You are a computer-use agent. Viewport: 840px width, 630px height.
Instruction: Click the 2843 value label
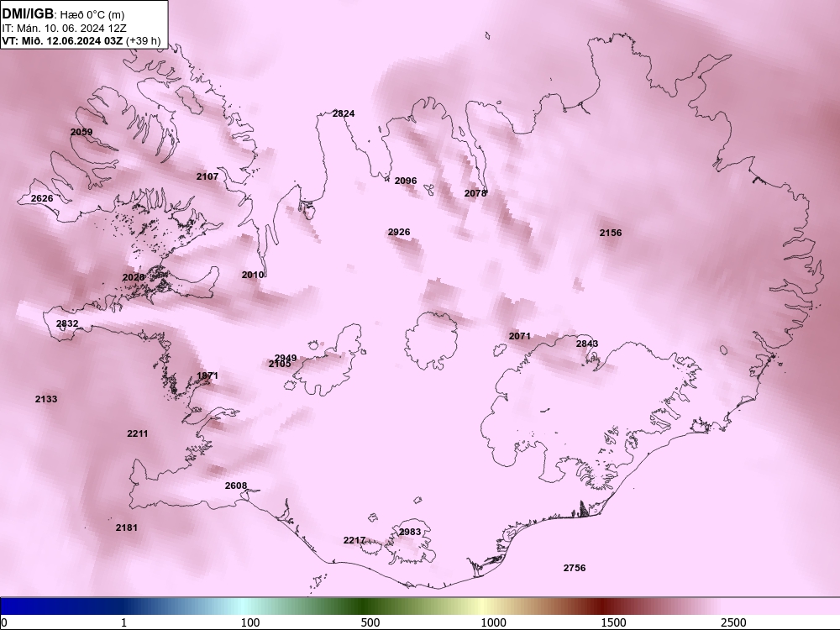(x=587, y=344)
